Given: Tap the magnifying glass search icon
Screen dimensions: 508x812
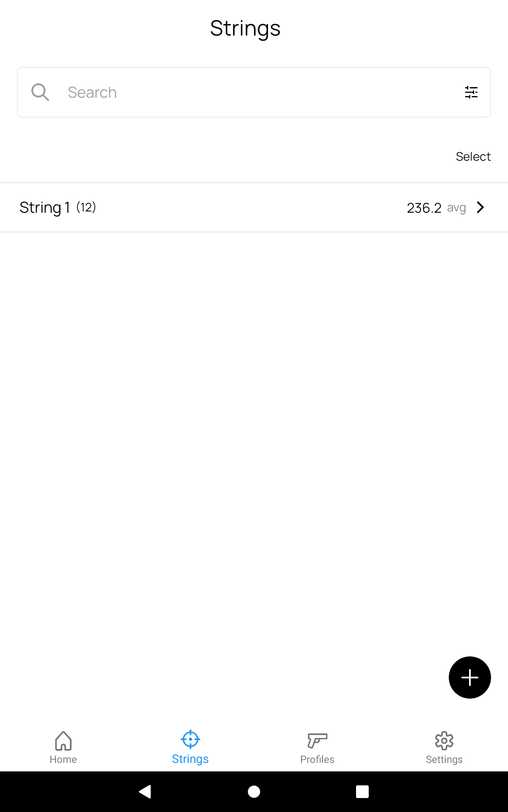Looking at the screenshot, I should [40, 92].
